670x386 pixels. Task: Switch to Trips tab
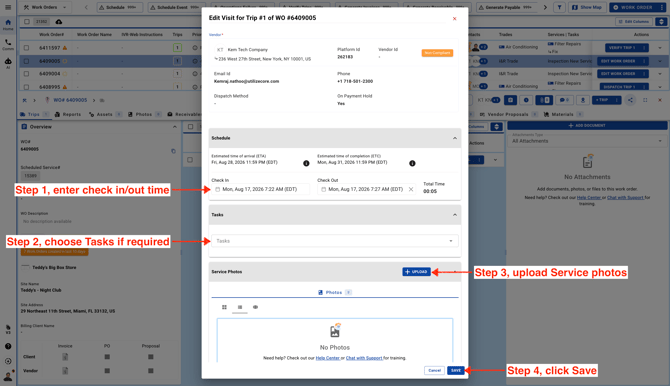pos(34,115)
